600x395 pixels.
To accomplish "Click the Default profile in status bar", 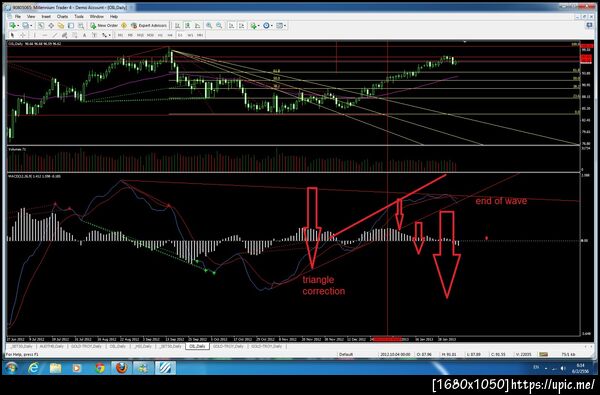I will point(346,354).
